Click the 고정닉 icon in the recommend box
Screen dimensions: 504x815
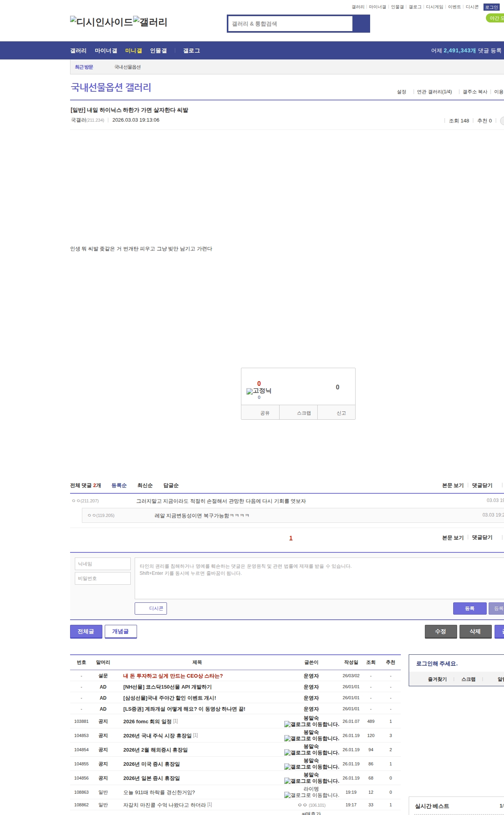[x=259, y=391]
